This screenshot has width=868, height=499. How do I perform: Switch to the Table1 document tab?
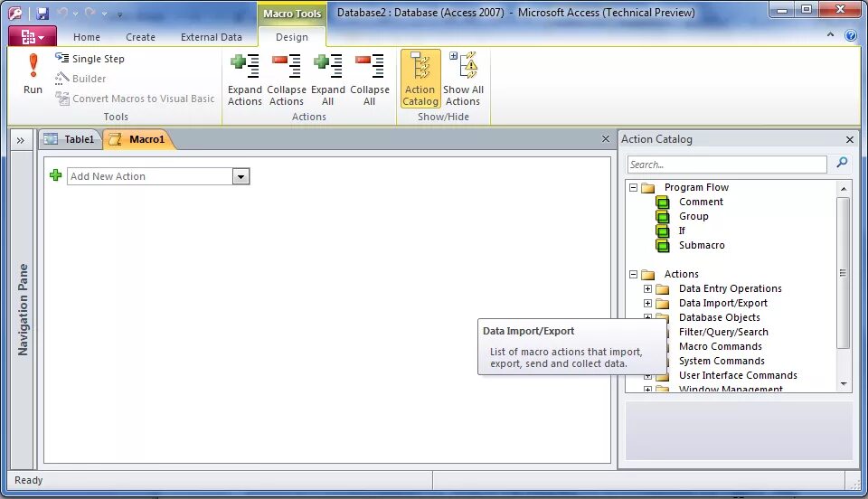(71, 139)
